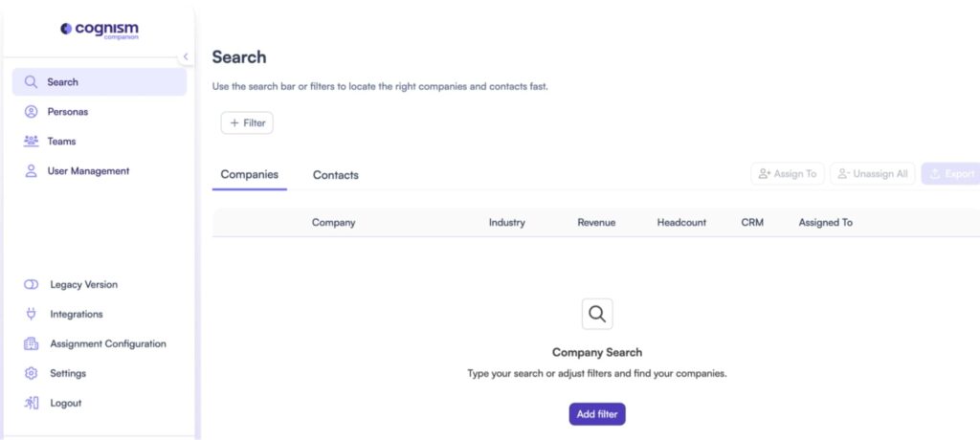Click the Cognism companion logo

(100, 31)
